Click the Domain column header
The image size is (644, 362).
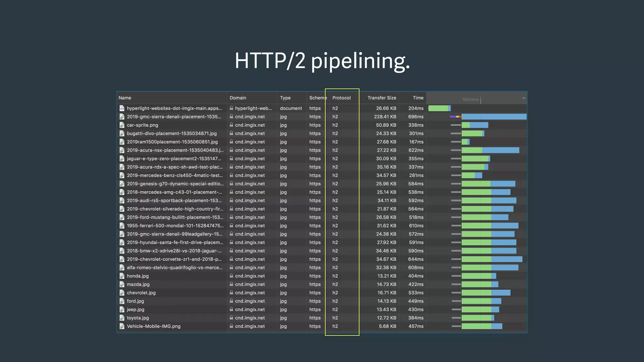(238, 98)
